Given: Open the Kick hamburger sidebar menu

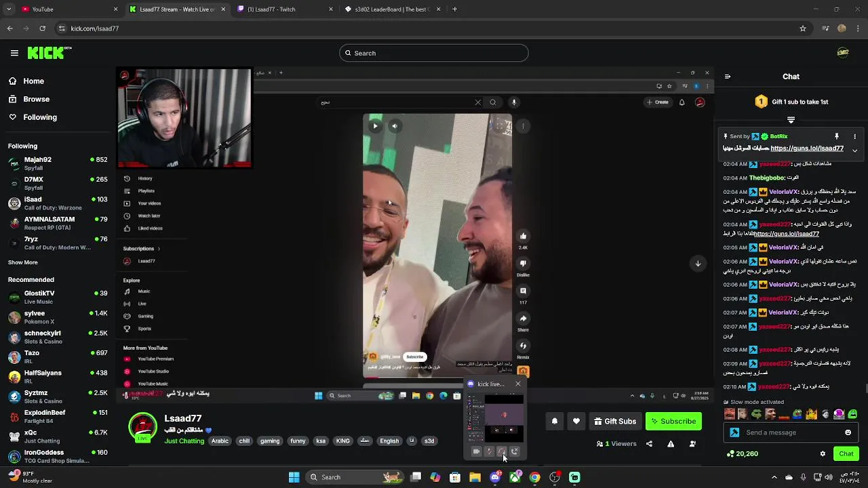Looking at the screenshot, I should point(14,53).
